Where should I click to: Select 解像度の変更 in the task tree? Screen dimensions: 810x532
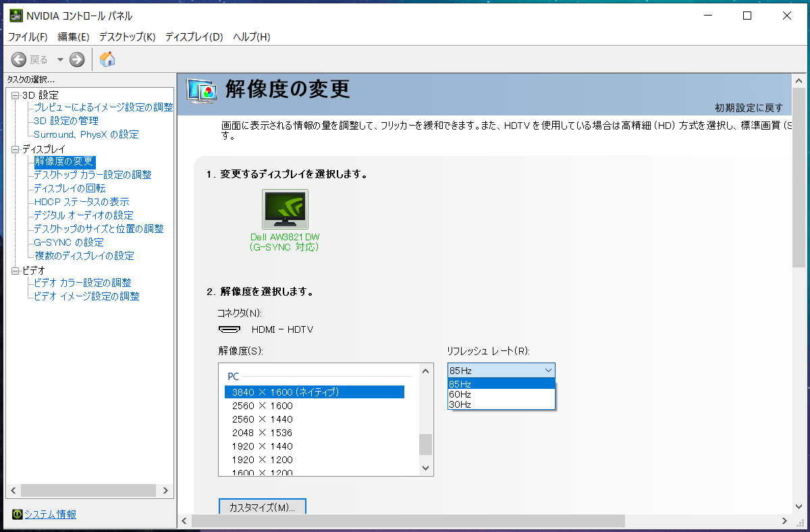(x=64, y=161)
